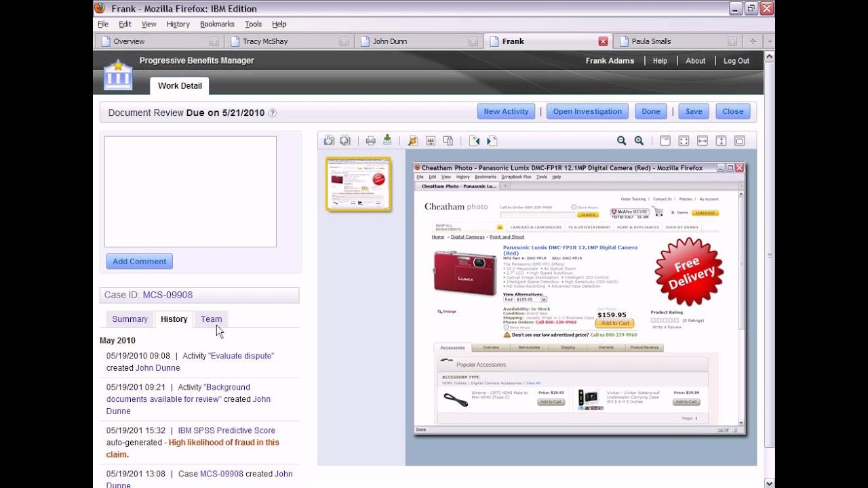Click the down arrow of the page scrollbar
Viewport: 868px width, 488px height.
[x=769, y=483]
